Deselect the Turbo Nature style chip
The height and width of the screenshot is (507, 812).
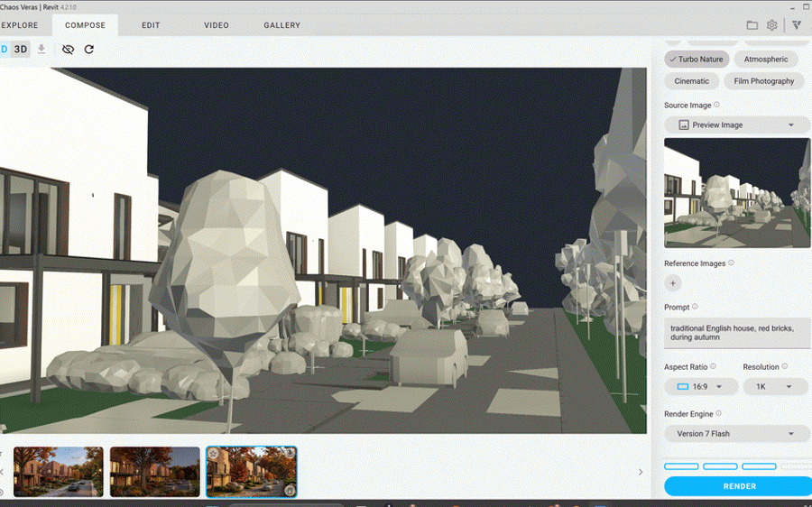tap(697, 59)
